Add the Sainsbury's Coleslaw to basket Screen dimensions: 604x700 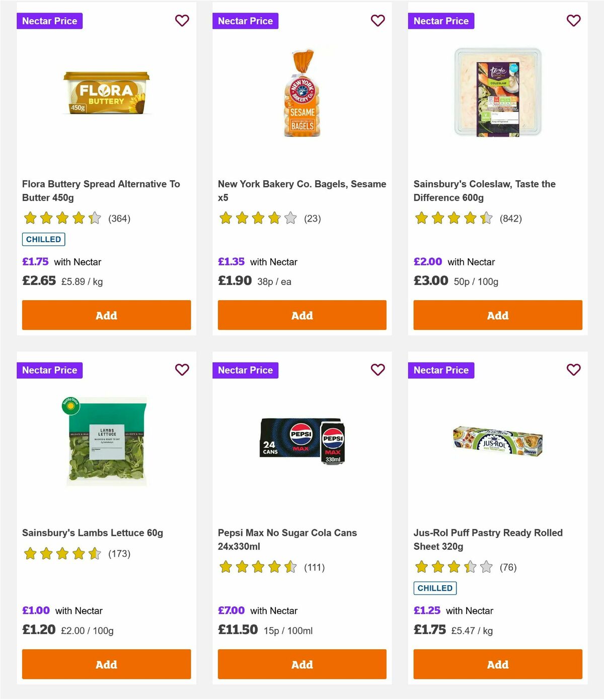[x=497, y=315]
